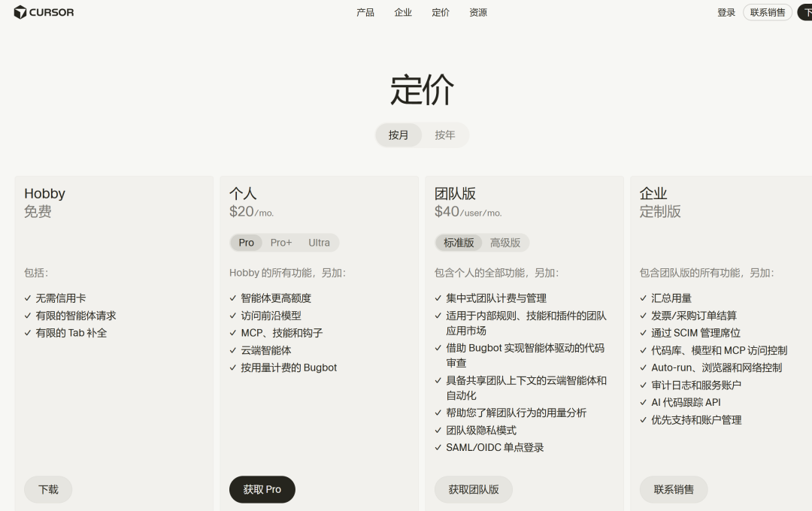Viewport: 812px width, 511px height.
Task: Click checkmark icon beside AI 代码跟踪 API
Action: (x=643, y=402)
